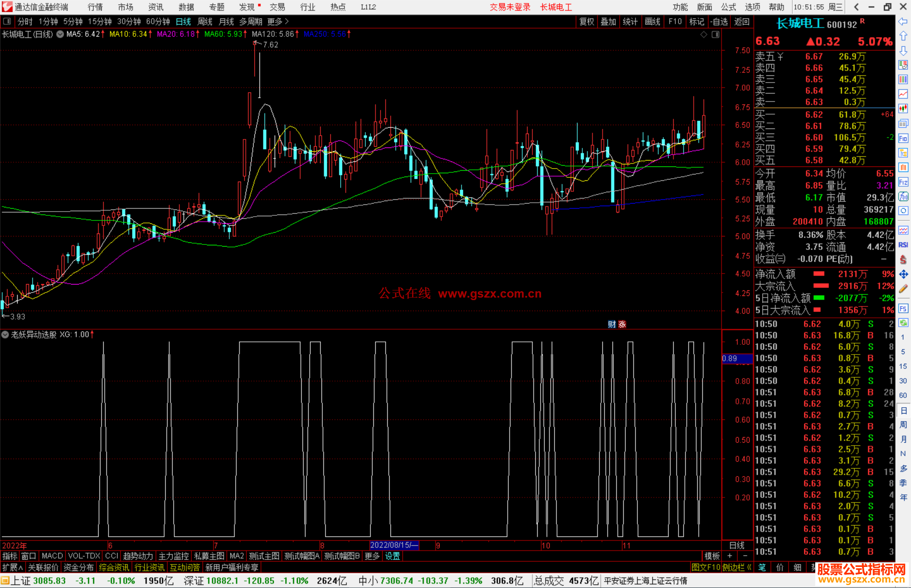911x588 pixels.
Task: Click the back arrow icon in right sidebar
Action: (x=903, y=21)
